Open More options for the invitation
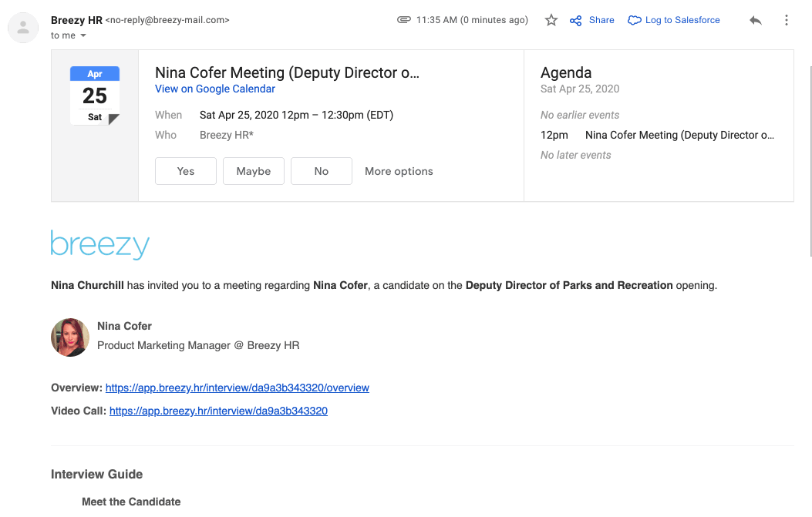This screenshot has height=517, width=812. pos(399,171)
